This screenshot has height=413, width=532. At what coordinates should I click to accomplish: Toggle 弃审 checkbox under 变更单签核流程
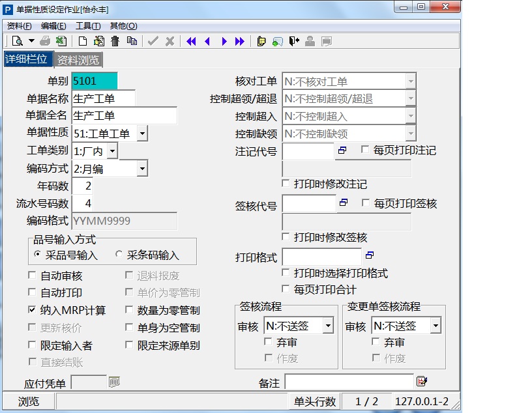(376, 341)
